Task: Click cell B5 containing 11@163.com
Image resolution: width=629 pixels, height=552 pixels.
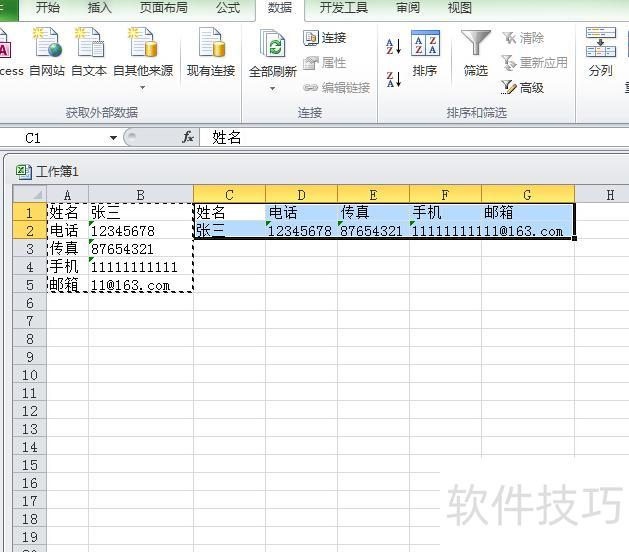Action: [141, 284]
